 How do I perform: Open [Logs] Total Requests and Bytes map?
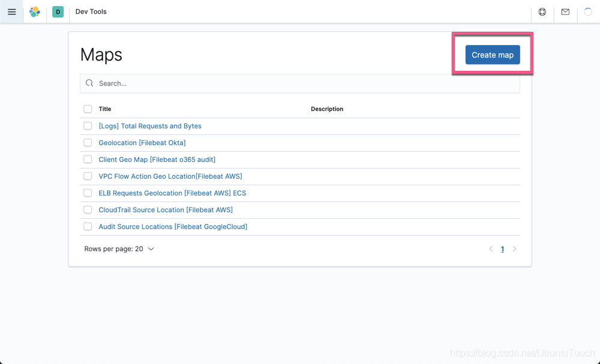pos(150,126)
